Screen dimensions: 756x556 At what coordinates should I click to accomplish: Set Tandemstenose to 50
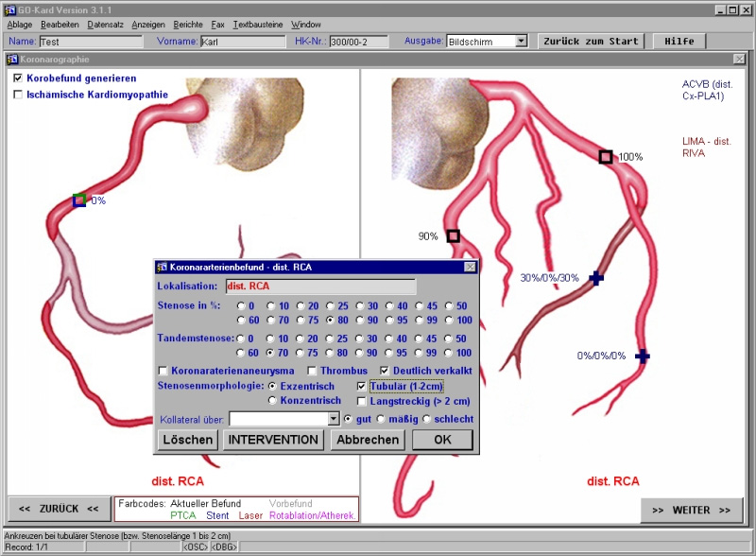click(x=448, y=339)
